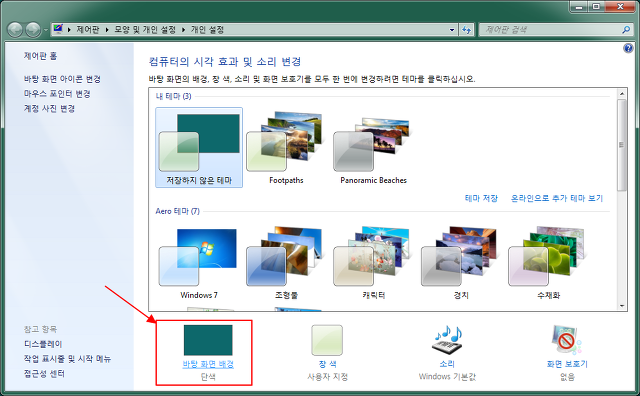
Task: Open the recent pages dropdown arrow
Action: [x=45, y=30]
